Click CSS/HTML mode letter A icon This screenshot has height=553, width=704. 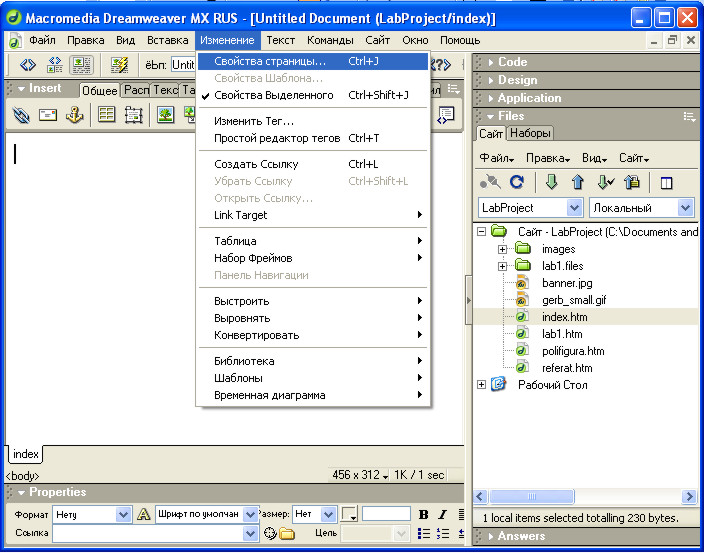tap(143, 514)
